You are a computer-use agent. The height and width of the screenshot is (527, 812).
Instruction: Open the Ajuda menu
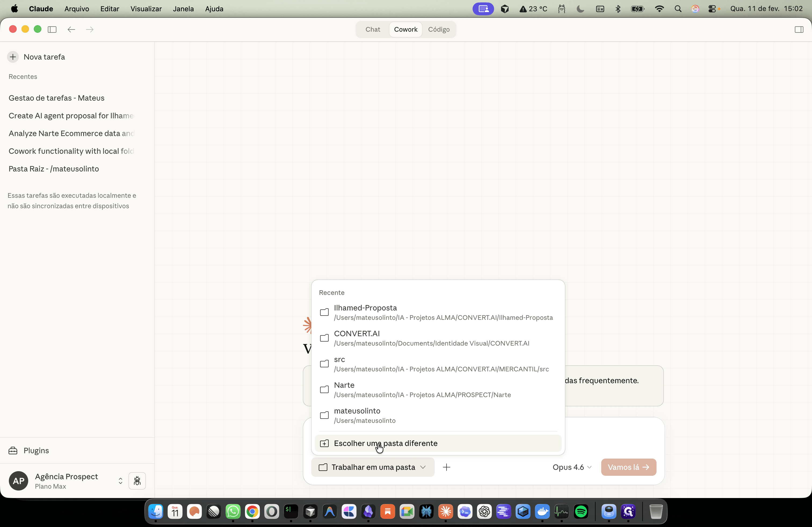214,9
